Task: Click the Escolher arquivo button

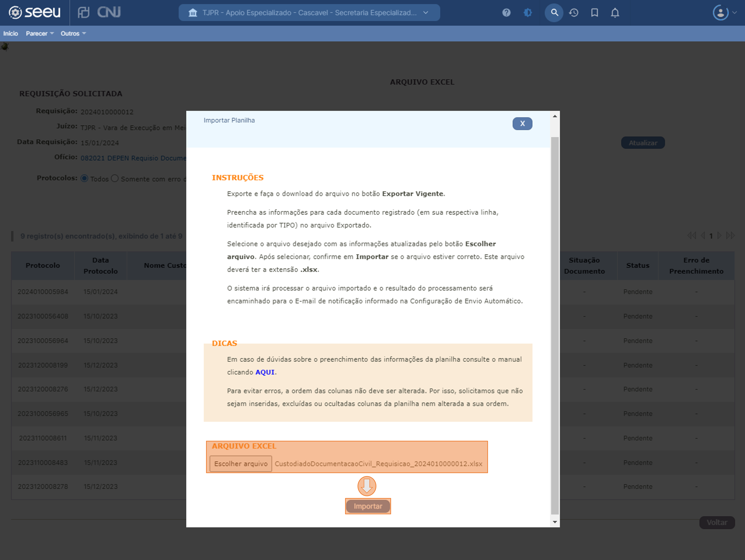Action: click(241, 464)
